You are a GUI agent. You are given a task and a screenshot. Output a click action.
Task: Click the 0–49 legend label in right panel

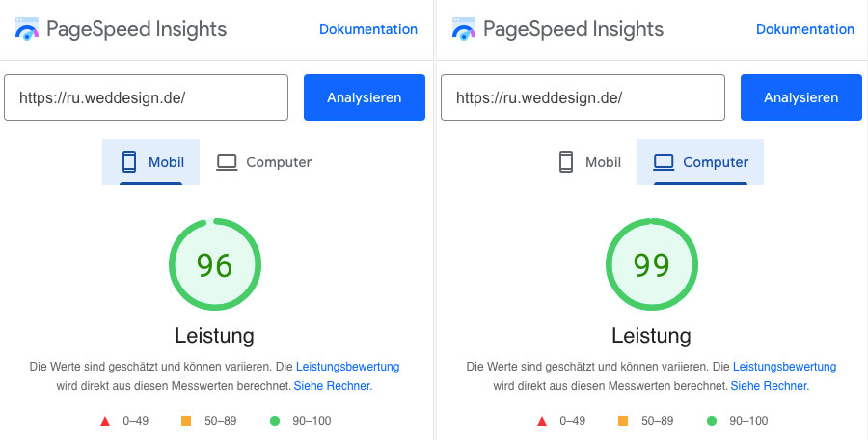tap(572, 421)
